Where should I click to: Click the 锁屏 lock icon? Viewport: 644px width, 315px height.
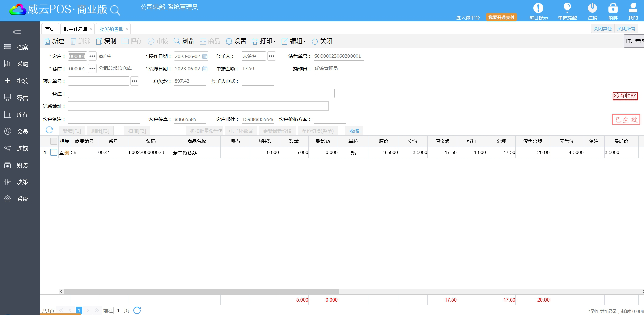pos(613,8)
